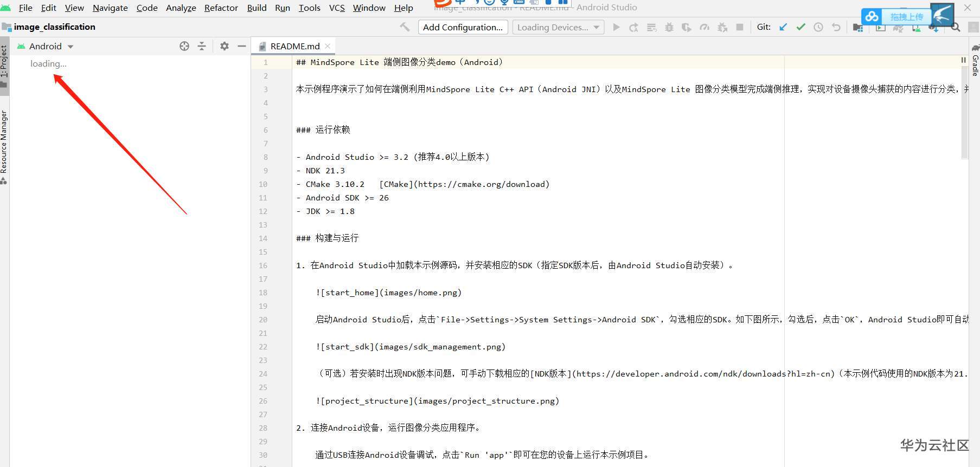This screenshot has width=980, height=467.
Task: Collapse all in Project panel
Action: pos(202,46)
